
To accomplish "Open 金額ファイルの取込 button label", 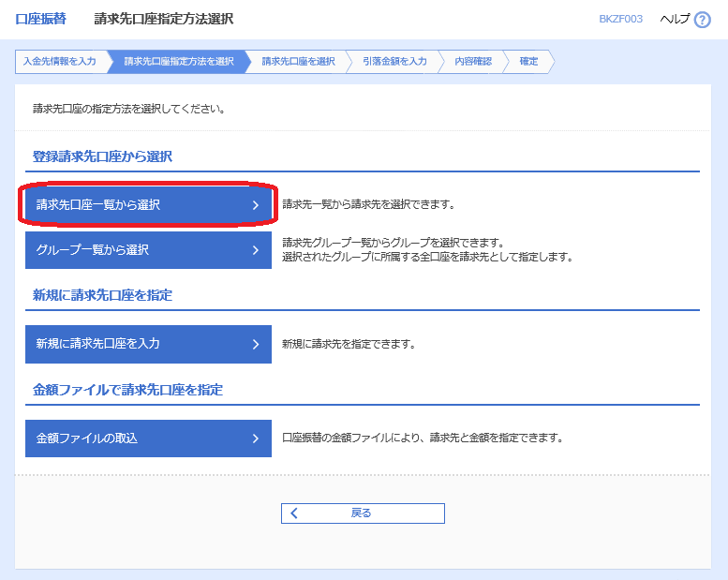I will [87, 438].
